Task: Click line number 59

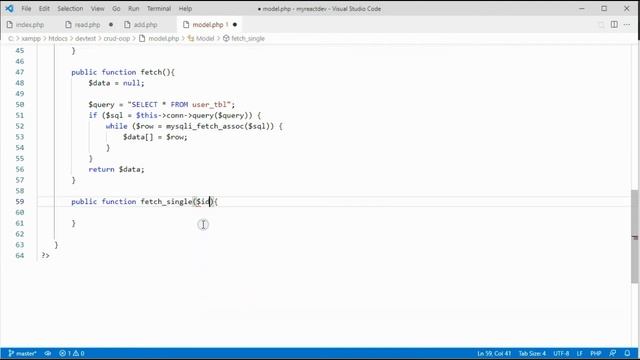Action: coord(20,202)
